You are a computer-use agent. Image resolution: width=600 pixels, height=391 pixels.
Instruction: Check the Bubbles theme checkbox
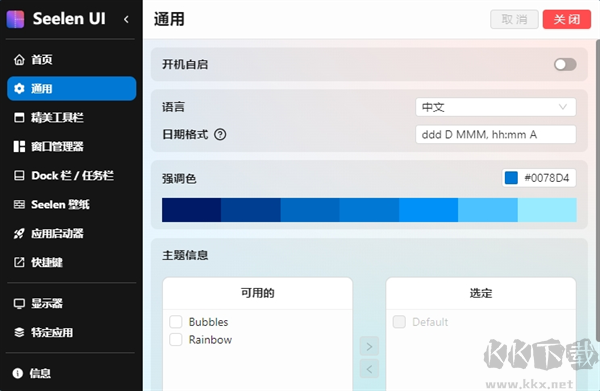click(x=176, y=322)
